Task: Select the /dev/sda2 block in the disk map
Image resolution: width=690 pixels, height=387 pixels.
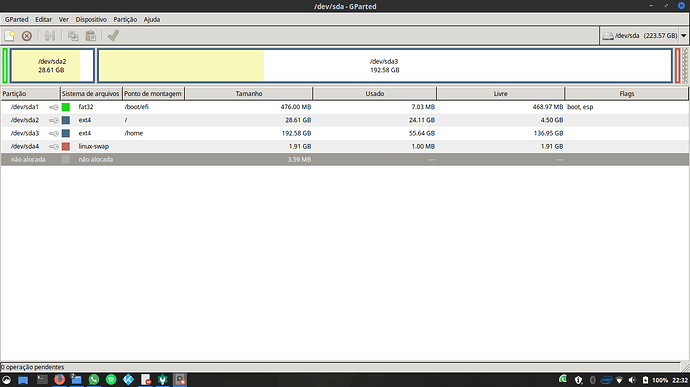Action: click(x=52, y=66)
